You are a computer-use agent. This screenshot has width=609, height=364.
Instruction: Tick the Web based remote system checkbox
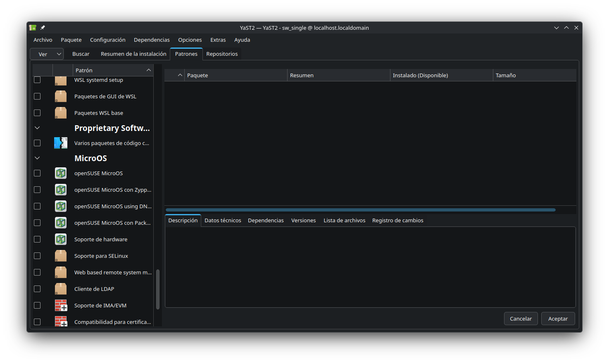(37, 272)
